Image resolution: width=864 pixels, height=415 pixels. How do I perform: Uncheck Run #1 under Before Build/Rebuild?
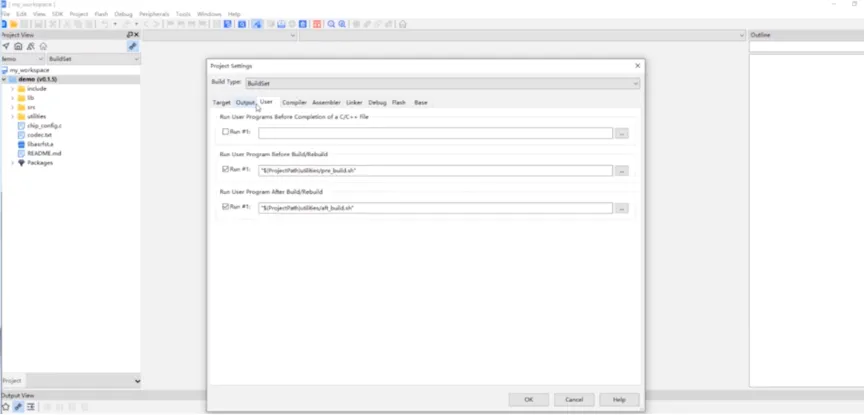(225, 169)
